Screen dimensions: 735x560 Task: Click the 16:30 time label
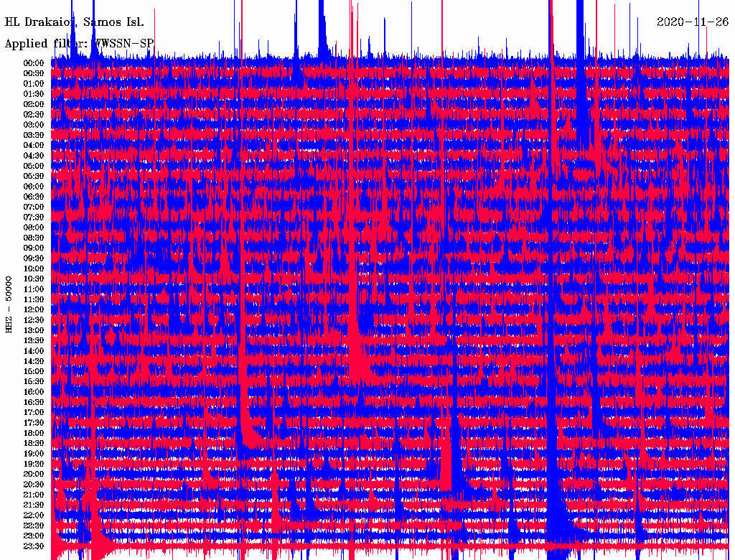click(34, 403)
